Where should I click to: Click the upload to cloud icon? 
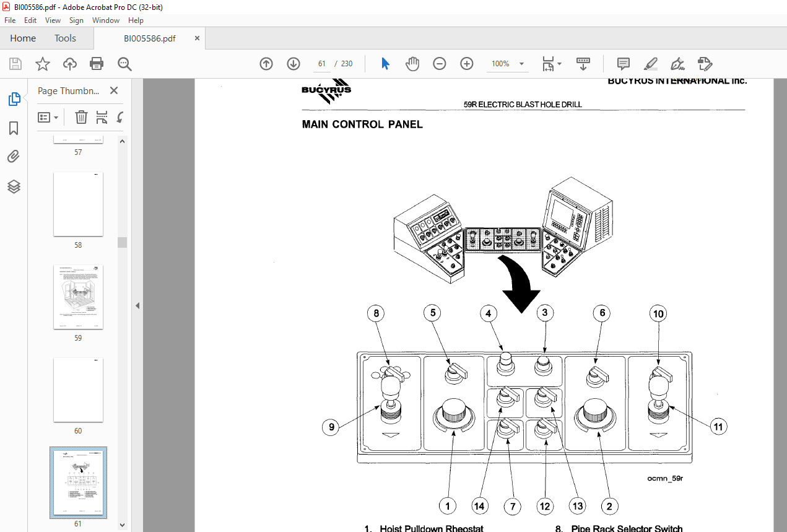pyautogui.click(x=70, y=64)
